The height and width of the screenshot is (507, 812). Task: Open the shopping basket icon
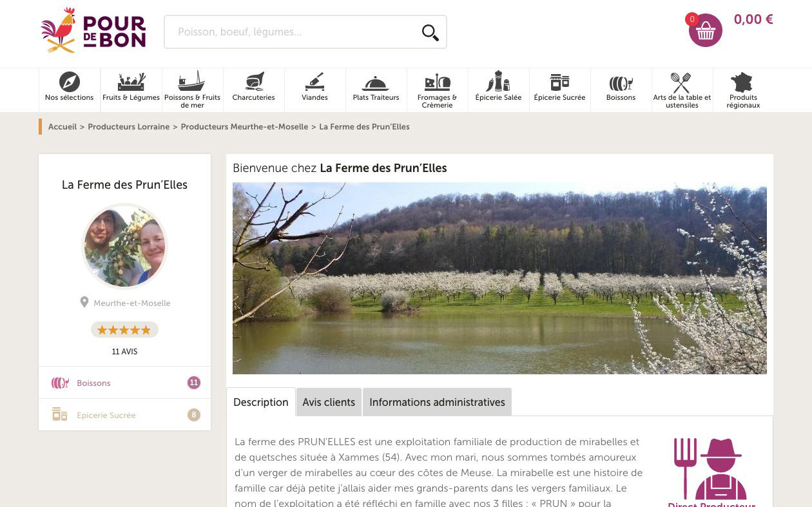705,30
